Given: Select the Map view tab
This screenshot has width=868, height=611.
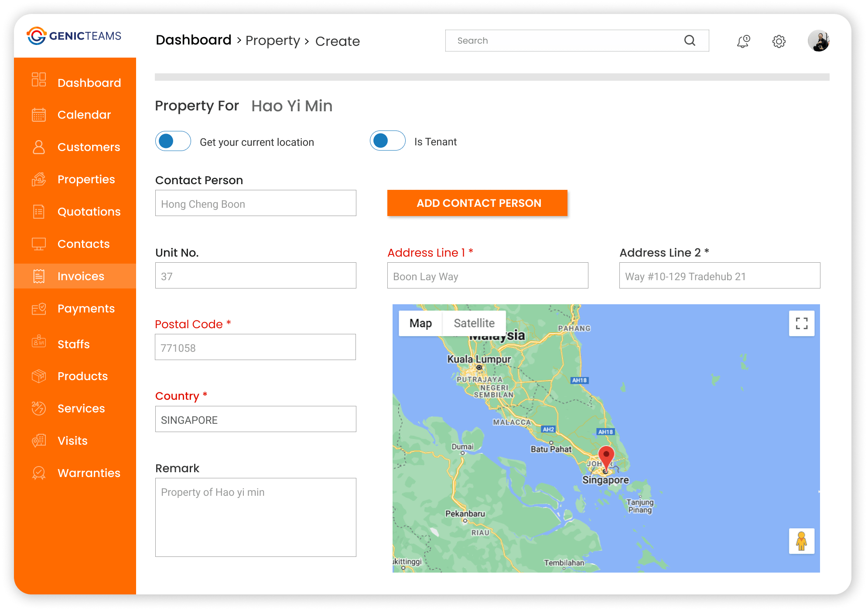Looking at the screenshot, I should 420,323.
